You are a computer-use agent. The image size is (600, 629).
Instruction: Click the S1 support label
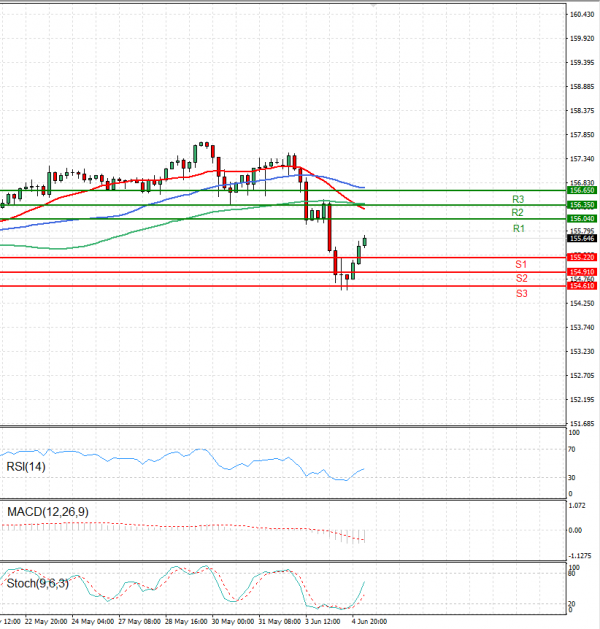pyautogui.click(x=521, y=264)
